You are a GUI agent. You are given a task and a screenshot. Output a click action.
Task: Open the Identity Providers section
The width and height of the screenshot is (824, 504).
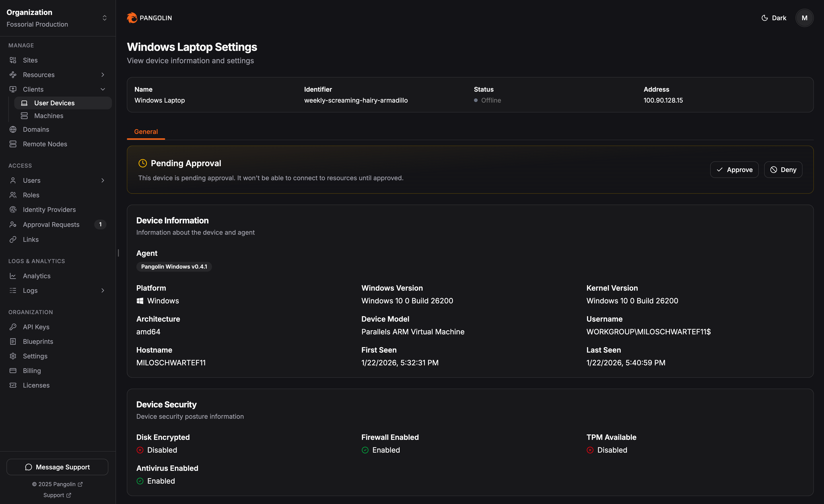click(x=49, y=210)
